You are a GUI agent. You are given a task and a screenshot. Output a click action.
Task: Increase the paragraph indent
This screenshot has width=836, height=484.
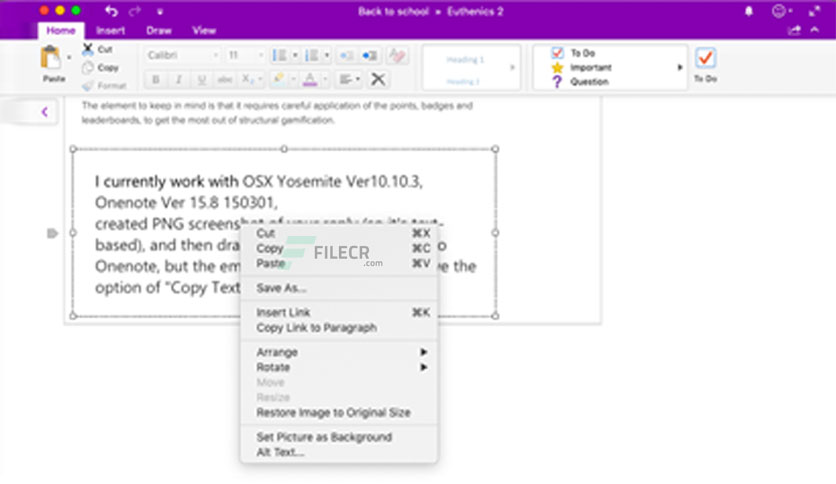click(369, 55)
